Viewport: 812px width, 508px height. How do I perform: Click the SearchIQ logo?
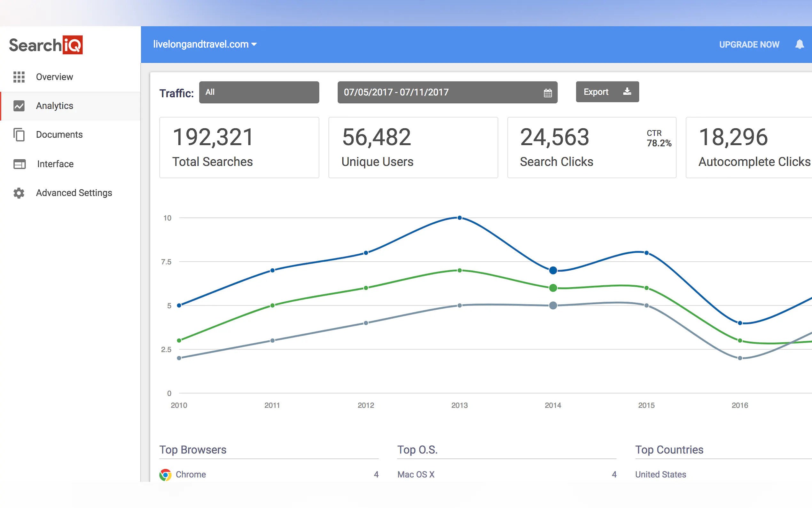click(46, 45)
